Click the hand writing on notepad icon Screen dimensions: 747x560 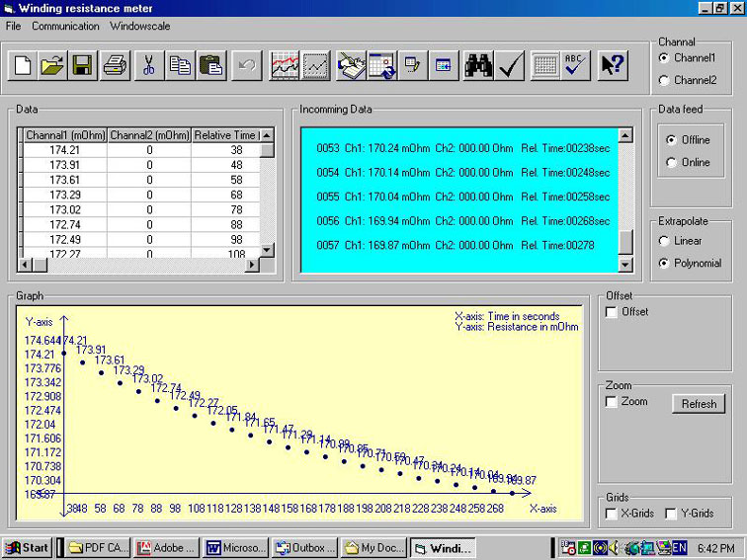pyautogui.click(x=351, y=65)
